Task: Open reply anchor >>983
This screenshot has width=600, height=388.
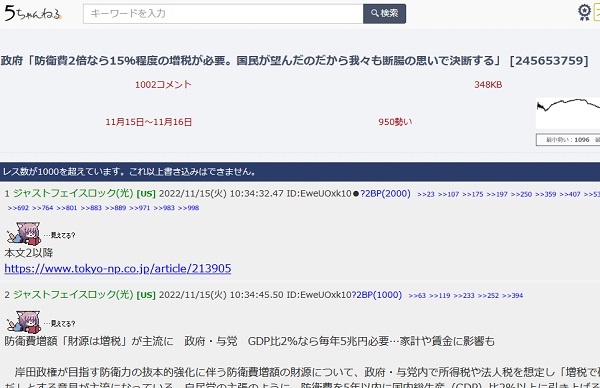Action: (x=164, y=208)
